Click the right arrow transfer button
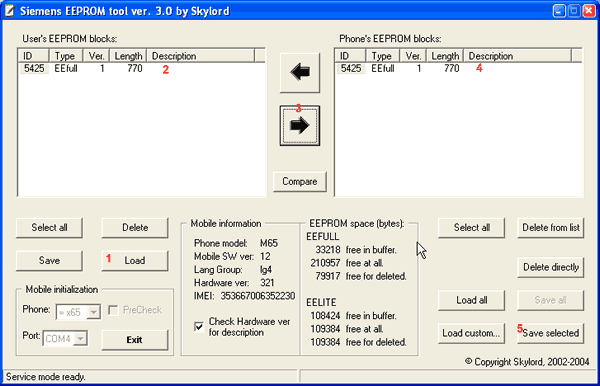 [x=300, y=125]
